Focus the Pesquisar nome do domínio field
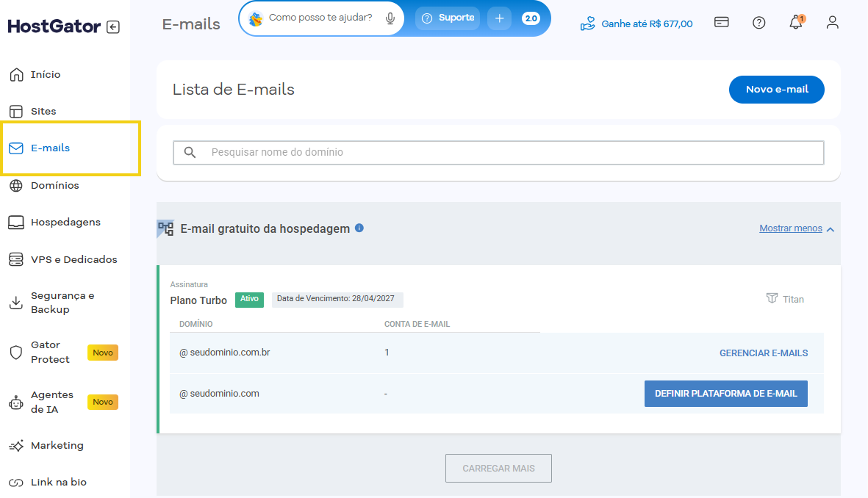Image resolution: width=868 pixels, height=498 pixels. tap(498, 153)
